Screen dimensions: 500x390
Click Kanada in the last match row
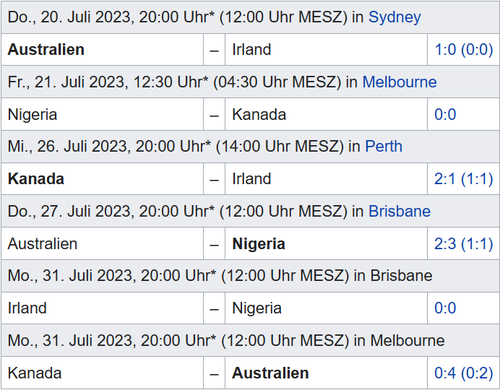point(35,373)
